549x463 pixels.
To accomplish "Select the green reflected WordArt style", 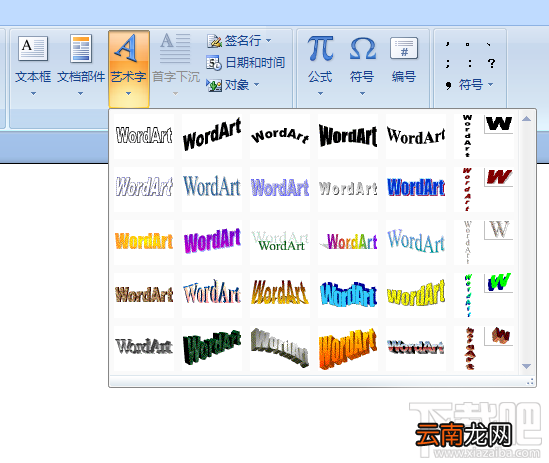I will click(x=280, y=242).
